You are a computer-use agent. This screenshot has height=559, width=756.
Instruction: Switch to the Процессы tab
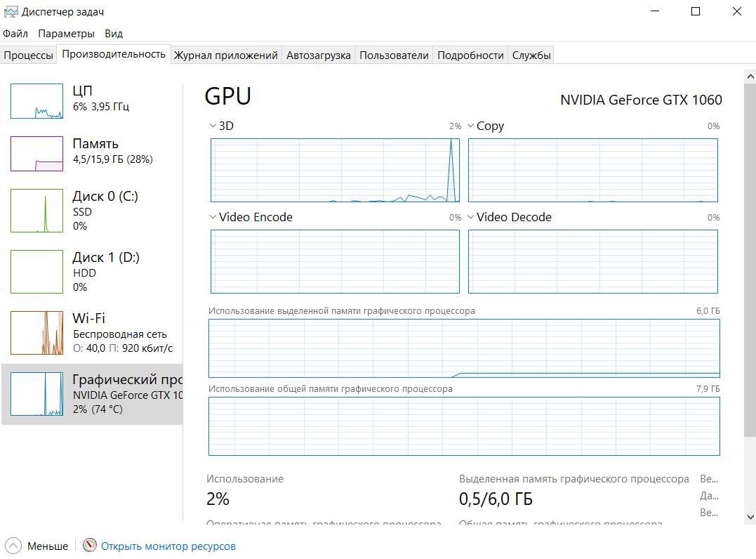click(28, 55)
